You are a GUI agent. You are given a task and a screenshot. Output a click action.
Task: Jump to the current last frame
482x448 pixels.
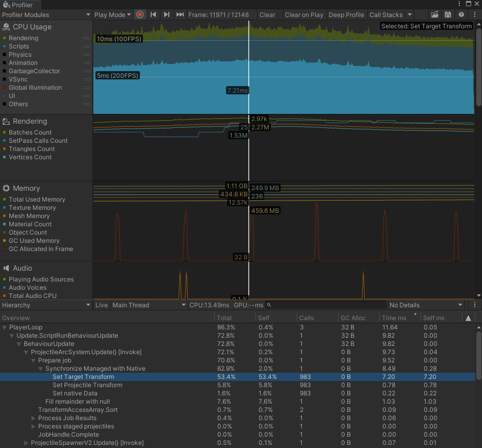[x=180, y=15]
